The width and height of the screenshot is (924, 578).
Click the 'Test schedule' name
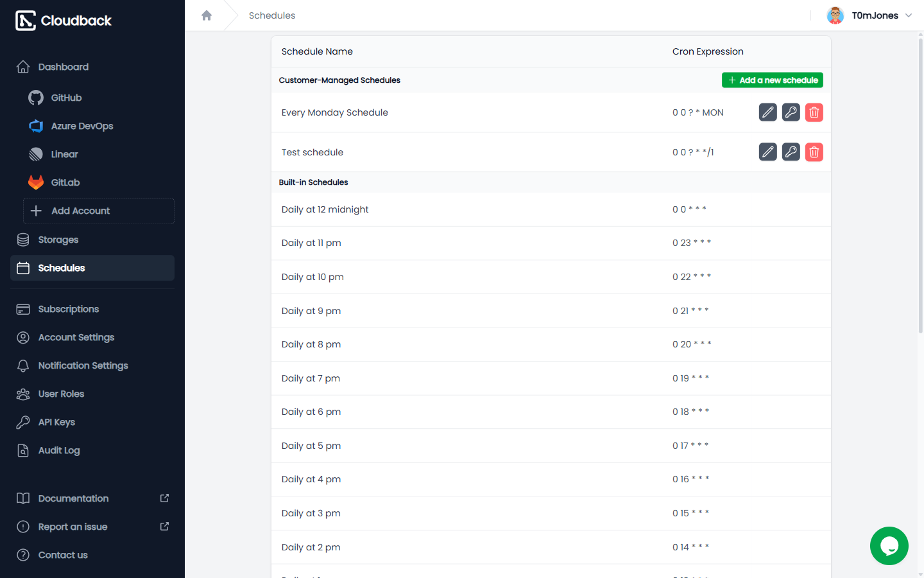(312, 152)
